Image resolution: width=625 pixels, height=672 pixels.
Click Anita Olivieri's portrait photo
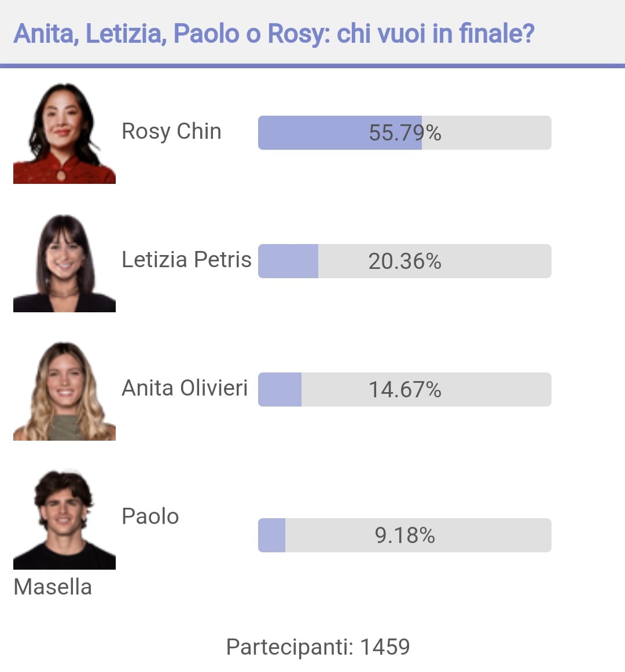pyautogui.click(x=64, y=390)
